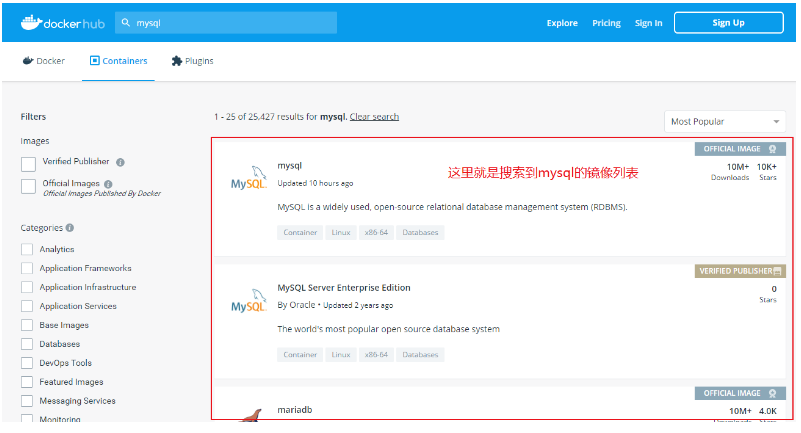Screen dimensions: 801x433
Task: Click x86-64 tag on mysql result
Action: pyautogui.click(x=376, y=232)
